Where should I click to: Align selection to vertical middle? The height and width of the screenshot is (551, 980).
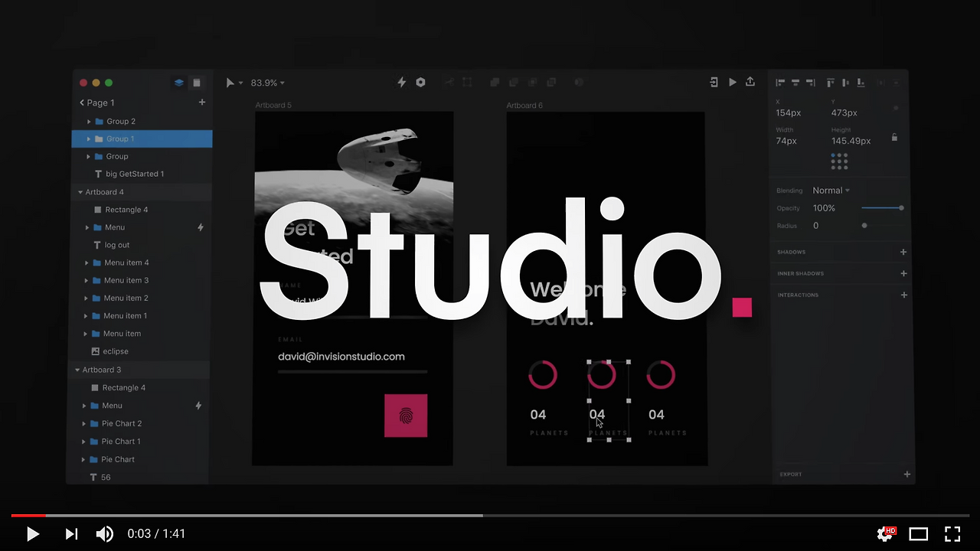[x=846, y=83]
